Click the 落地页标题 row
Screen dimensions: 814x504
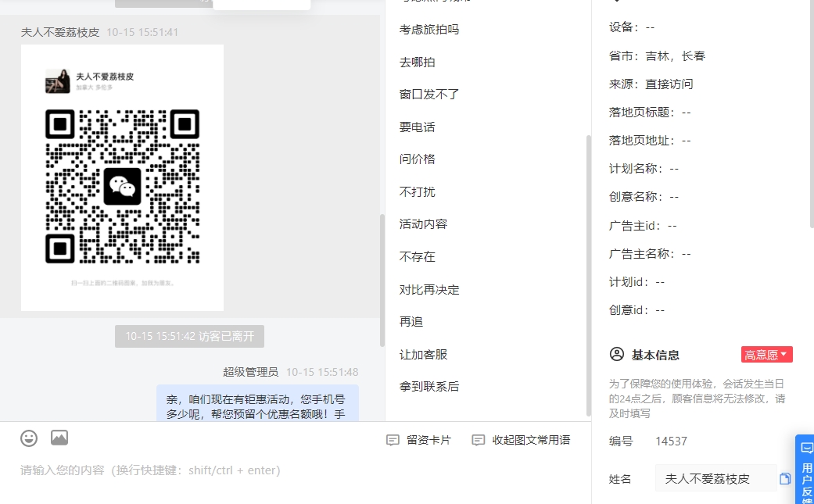(x=650, y=112)
